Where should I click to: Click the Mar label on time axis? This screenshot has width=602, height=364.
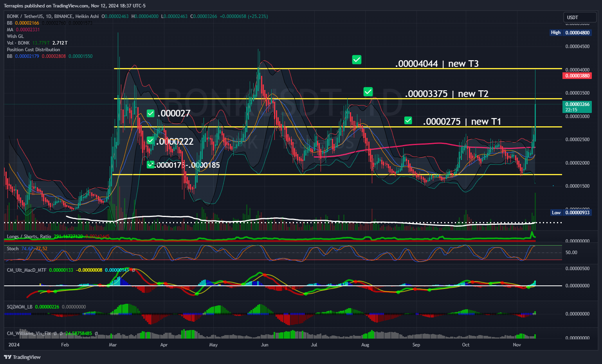point(113,345)
